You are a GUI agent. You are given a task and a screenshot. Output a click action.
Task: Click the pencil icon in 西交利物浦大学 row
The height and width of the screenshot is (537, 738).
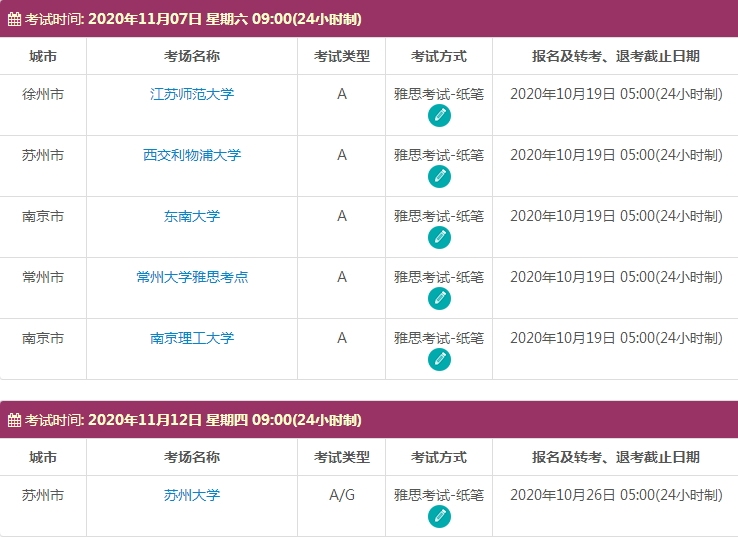pyautogui.click(x=439, y=176)
